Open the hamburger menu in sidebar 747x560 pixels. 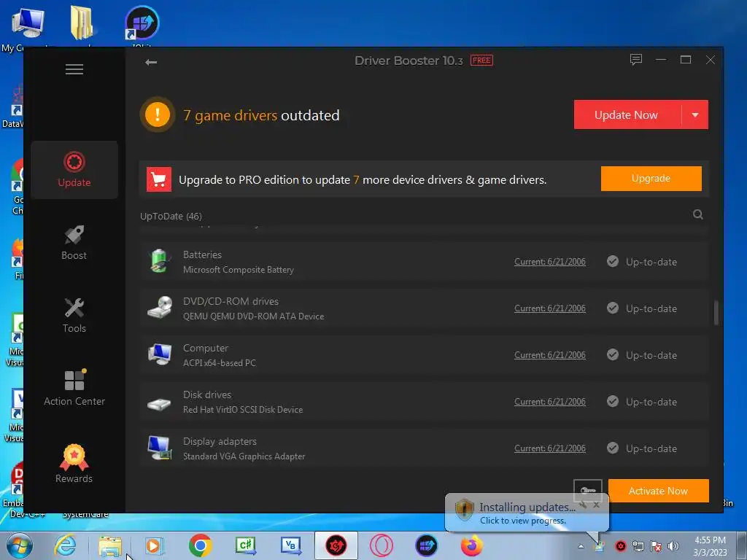[x=74, y=69]
